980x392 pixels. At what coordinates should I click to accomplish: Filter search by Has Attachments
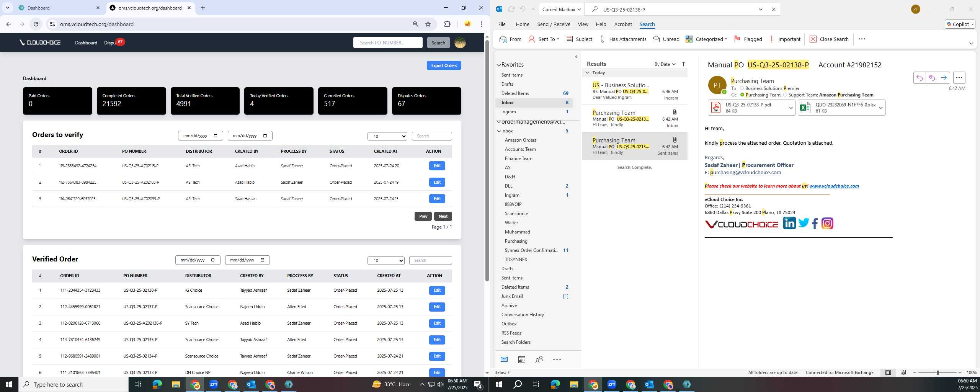click(x=623, y=39)
